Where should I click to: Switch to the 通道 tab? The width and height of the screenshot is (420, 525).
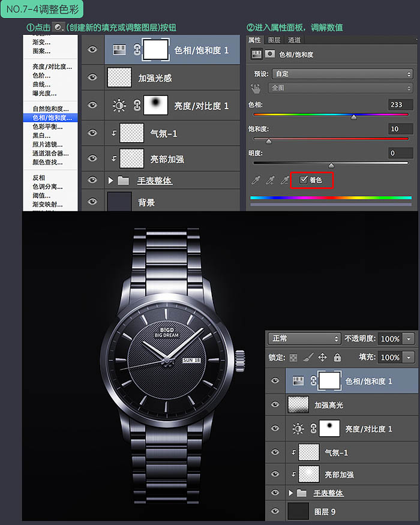[295, 40]
